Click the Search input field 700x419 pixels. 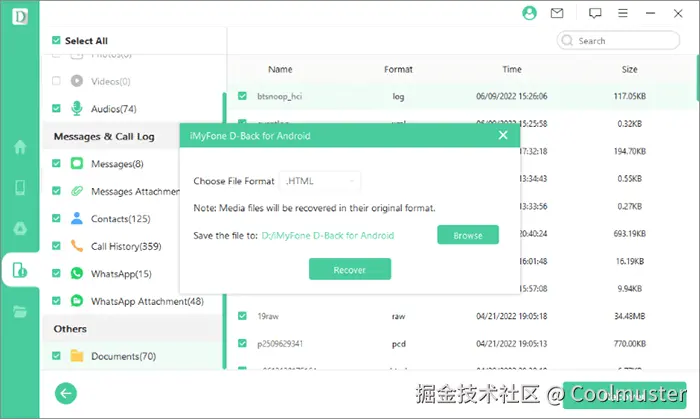(618, 41)
